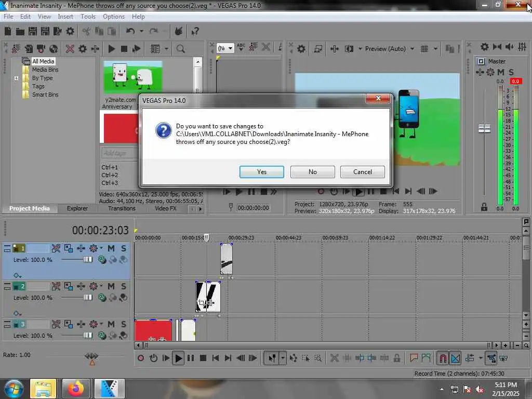
Task: Click the New Project icon in toolbar
Action: tap(7, 31)
